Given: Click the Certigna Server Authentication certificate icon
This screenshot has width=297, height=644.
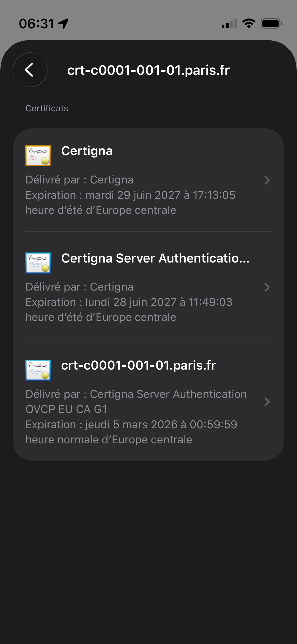Looking at the screenshot, I should tap(38, 263).
